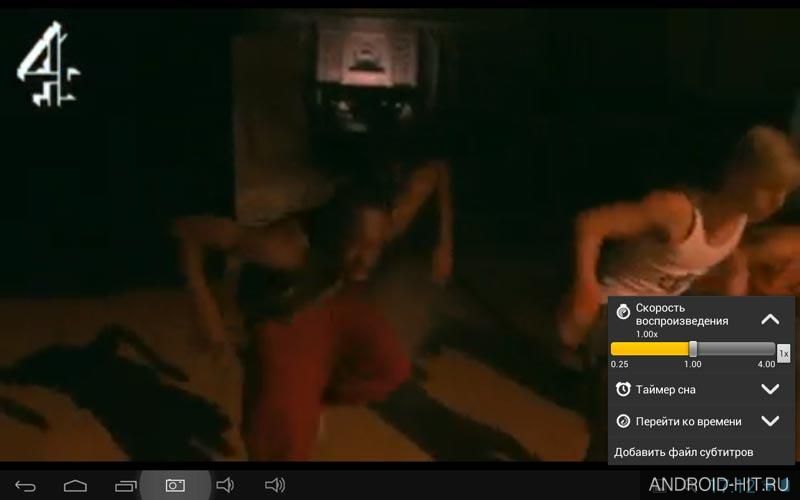Click the 0.25 minimum speed label
Image resolution: width=800 pixels, height=500 pixels.
tap(619, 364)
